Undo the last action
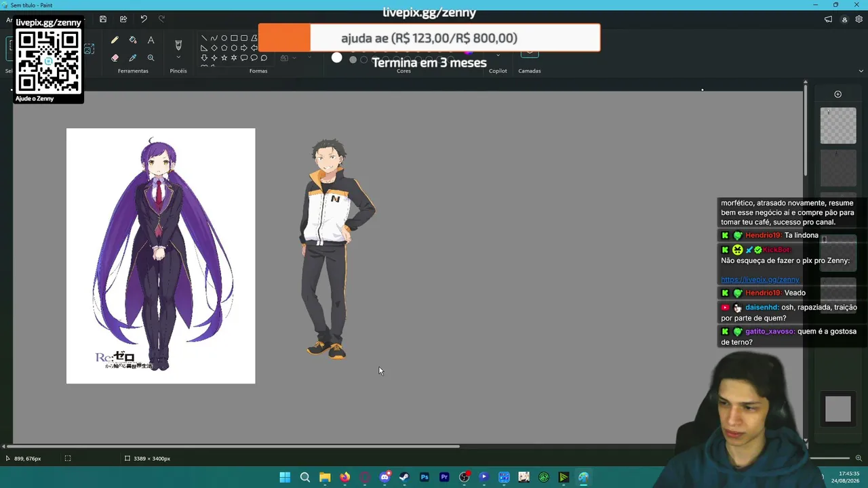The height and width of the screenshot is (488, 868). pyautogui.click(x=144, y=19)
